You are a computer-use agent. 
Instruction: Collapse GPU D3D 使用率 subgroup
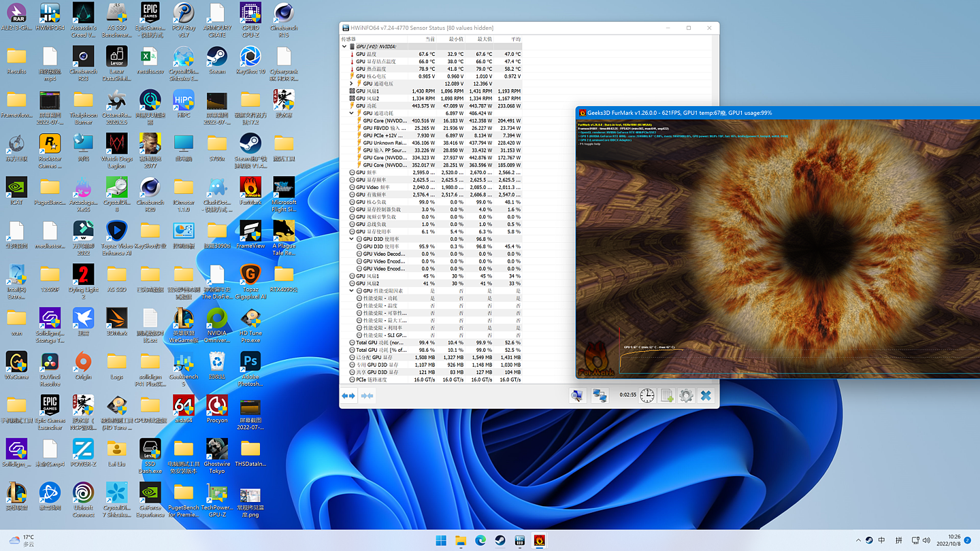(x=351, y=239)
